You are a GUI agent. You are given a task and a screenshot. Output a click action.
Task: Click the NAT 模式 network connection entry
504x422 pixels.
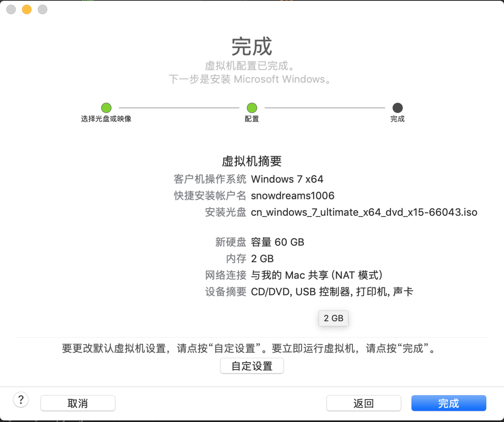point(316,275)
